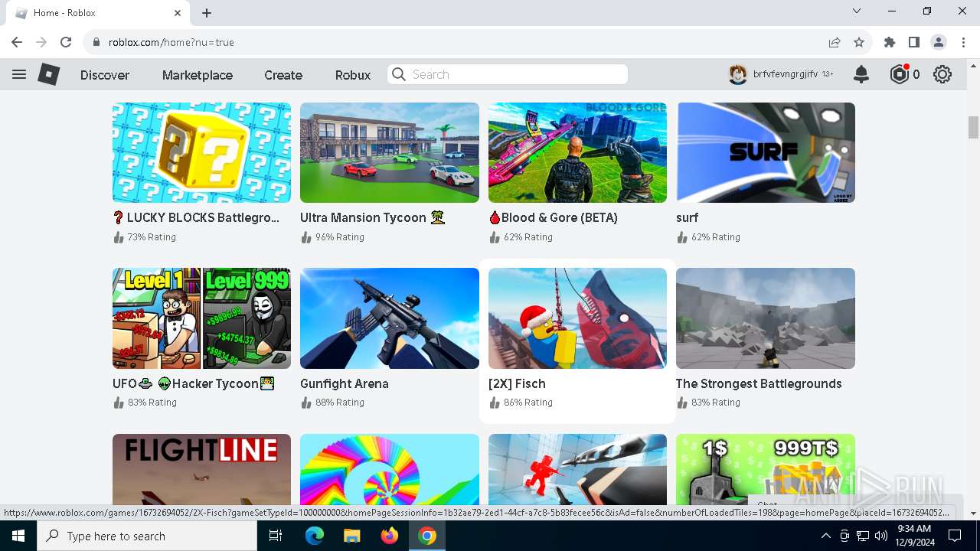Launch Microsoft Edge from taskbar
The height and width of the screenshot is (551, 980).
point(315,536)
